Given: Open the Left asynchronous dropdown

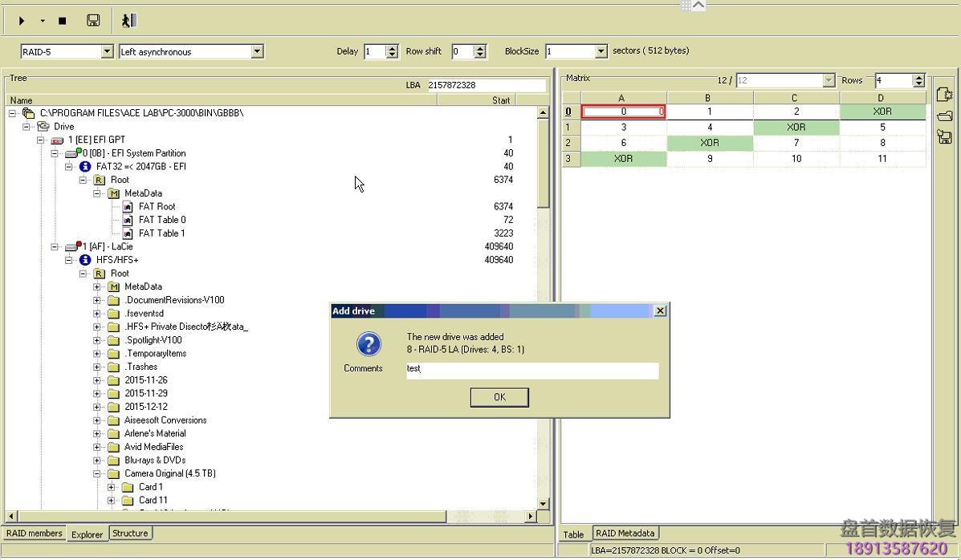Looking at the screenshot, I should click(257, 52).
